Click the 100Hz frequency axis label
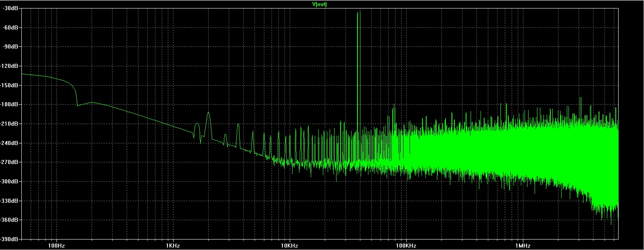Image resolution: width=644 pixels, height=250 pixels. [x=56, y=246]
